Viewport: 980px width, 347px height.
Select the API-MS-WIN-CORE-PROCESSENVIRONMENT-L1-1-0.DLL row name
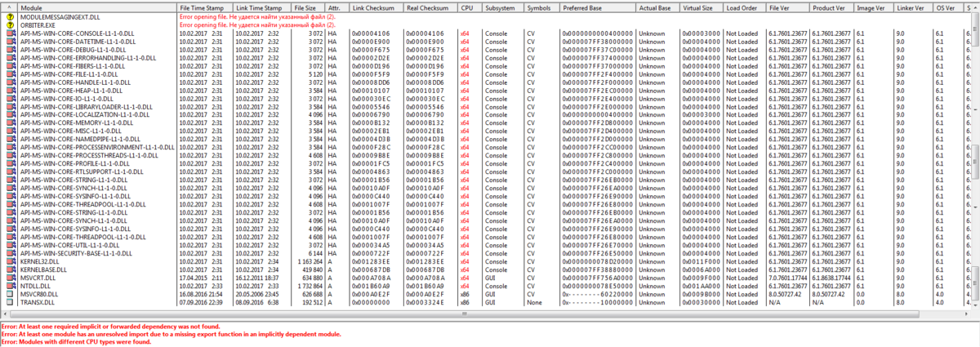(96, 148)
